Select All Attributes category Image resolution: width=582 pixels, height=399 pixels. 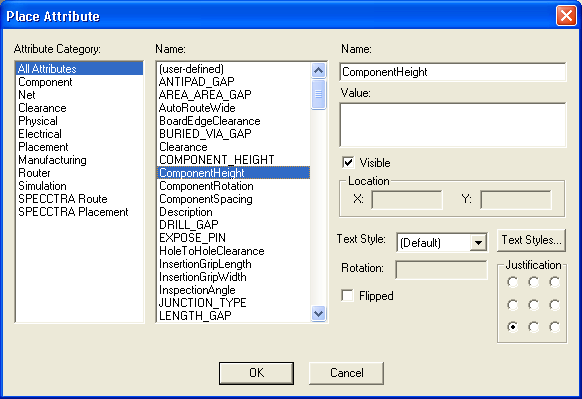click(79, 69)
